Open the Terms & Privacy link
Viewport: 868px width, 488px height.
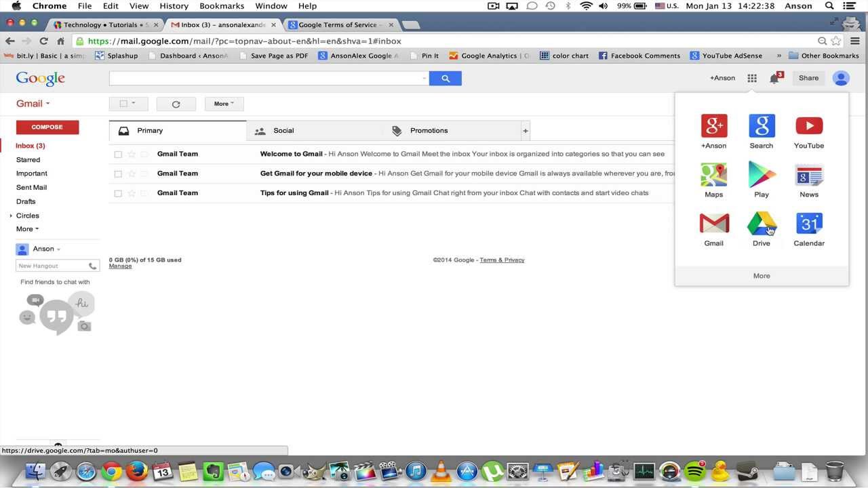[502, 260]
